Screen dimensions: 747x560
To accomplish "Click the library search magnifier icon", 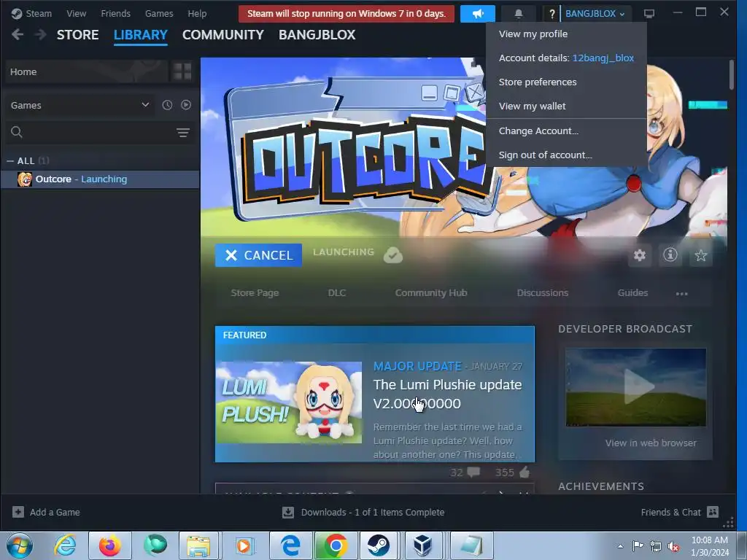I will coord(17,132).
